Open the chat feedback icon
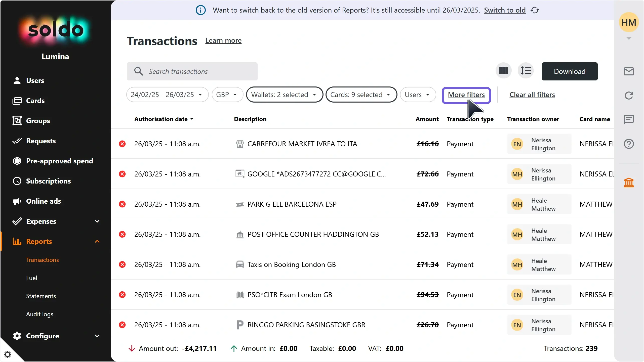This screenshot has height=362, width=644. point(629,119)
